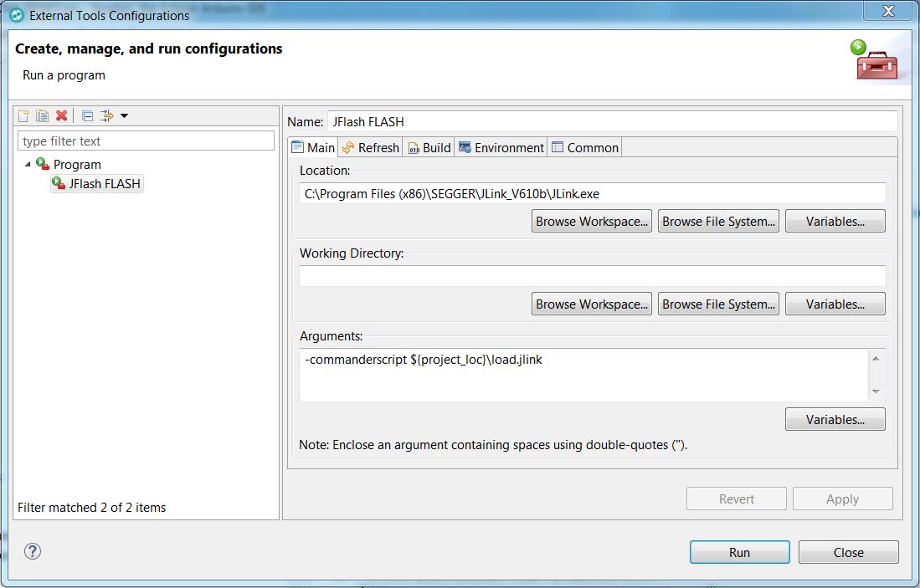
Task: Click in the type filter text box
Action: click(146, 140)
